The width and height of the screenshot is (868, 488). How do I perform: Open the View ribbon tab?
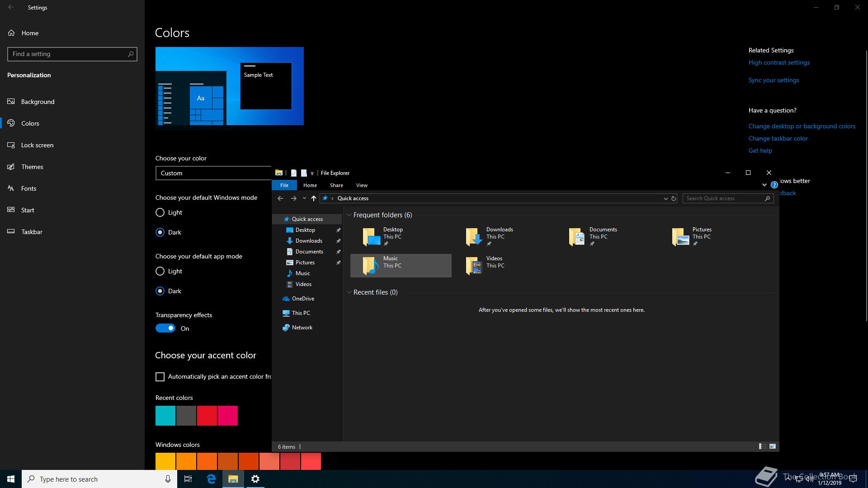click(x=362, y=185)
